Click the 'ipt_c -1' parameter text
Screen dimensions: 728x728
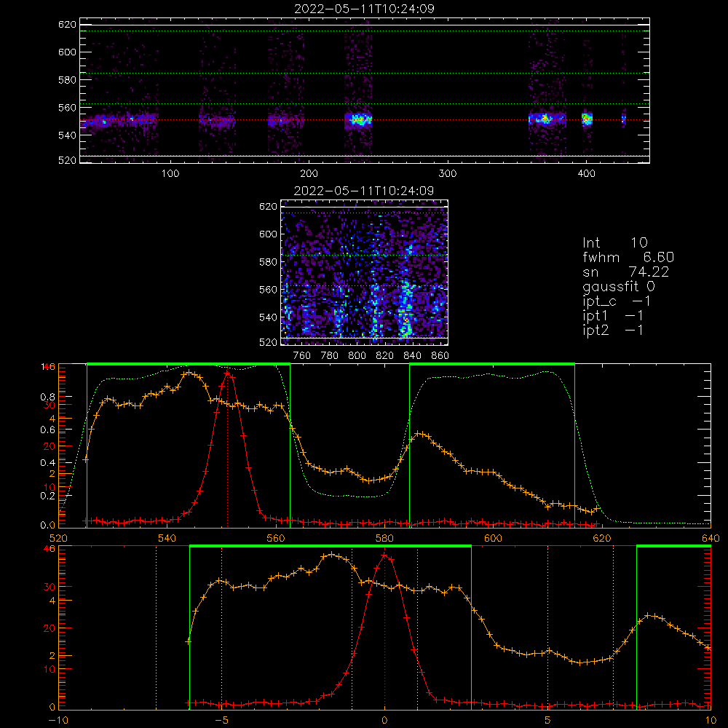point(617,301)
